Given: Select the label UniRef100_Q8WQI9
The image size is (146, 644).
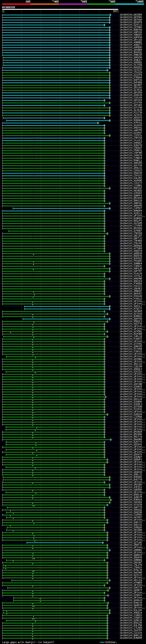Looking at the screenshot, I should [x=131, y=555].
